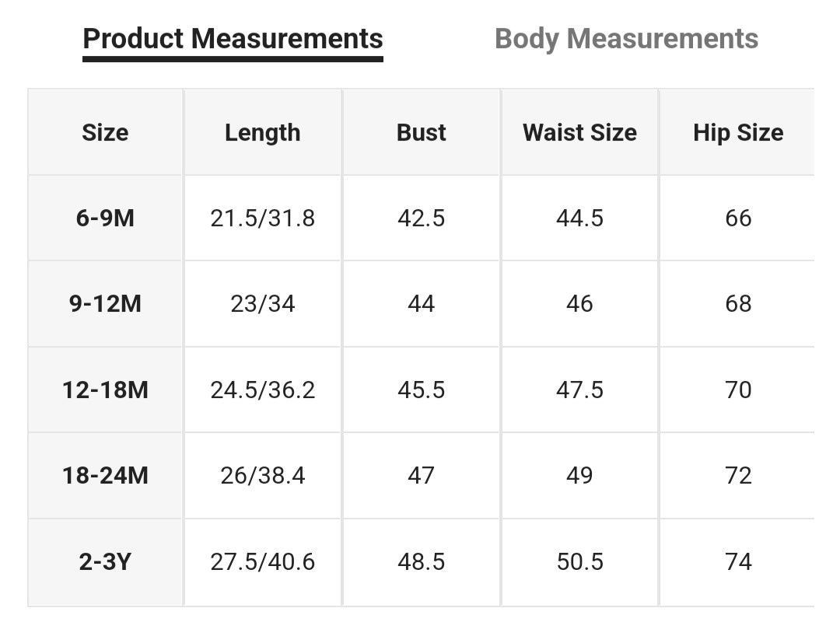Select the 42.5 bust cell
The width and height of the screenshot is (840, 622).
[421, 218]
